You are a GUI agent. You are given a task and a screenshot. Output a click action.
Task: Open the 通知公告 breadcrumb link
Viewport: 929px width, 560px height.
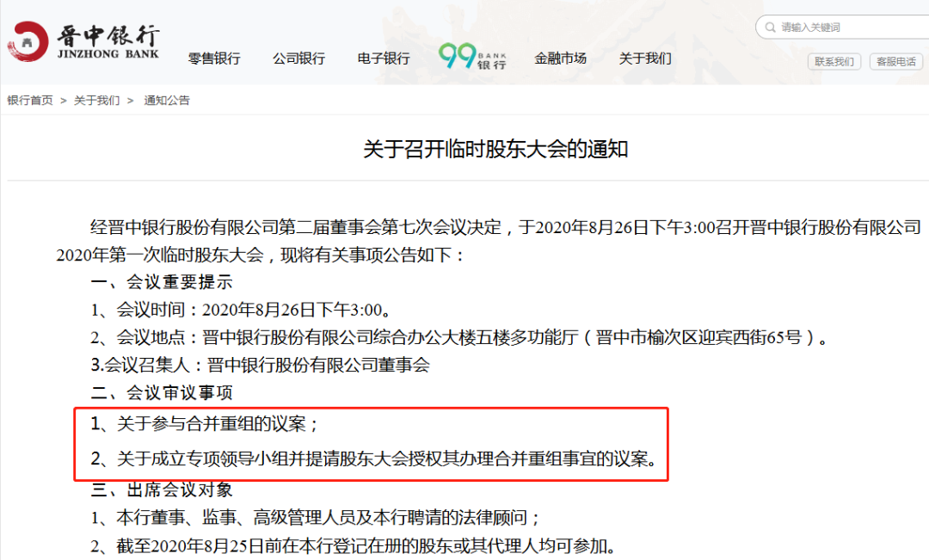[x=167, y=101]
